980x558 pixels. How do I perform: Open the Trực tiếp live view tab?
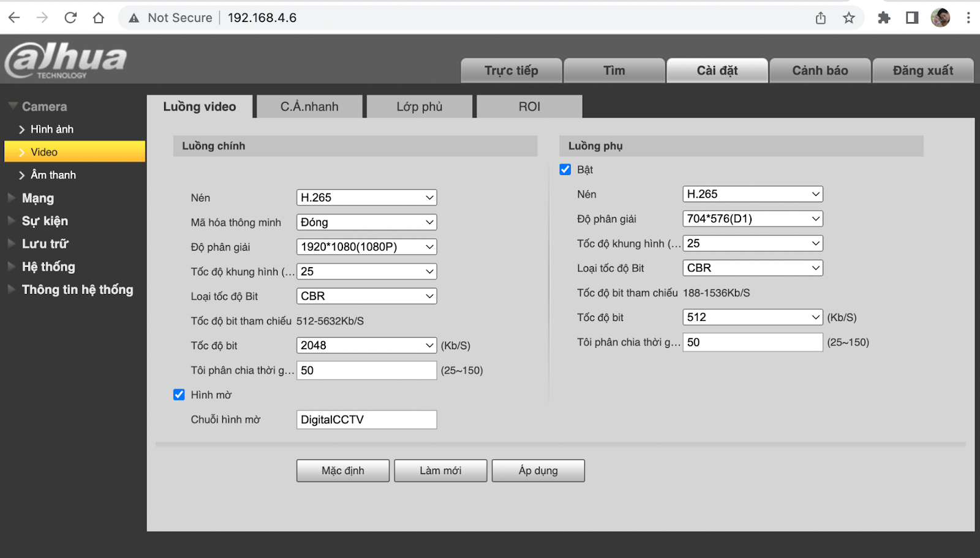coord(511,70)
